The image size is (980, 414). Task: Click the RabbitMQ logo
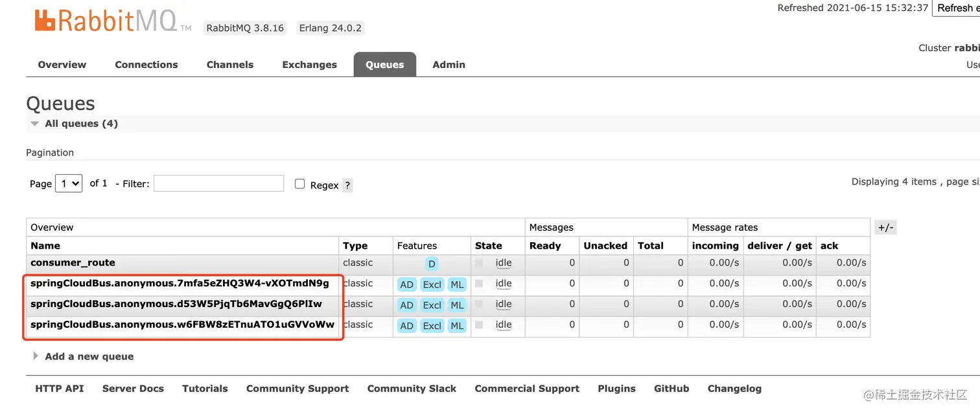[x=113, y=21]
